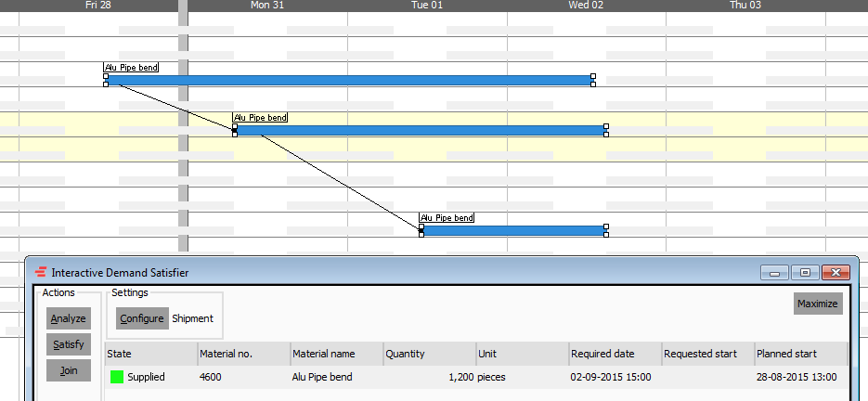
Task: Click the Analyze button
Action: (x=69, y=318)
